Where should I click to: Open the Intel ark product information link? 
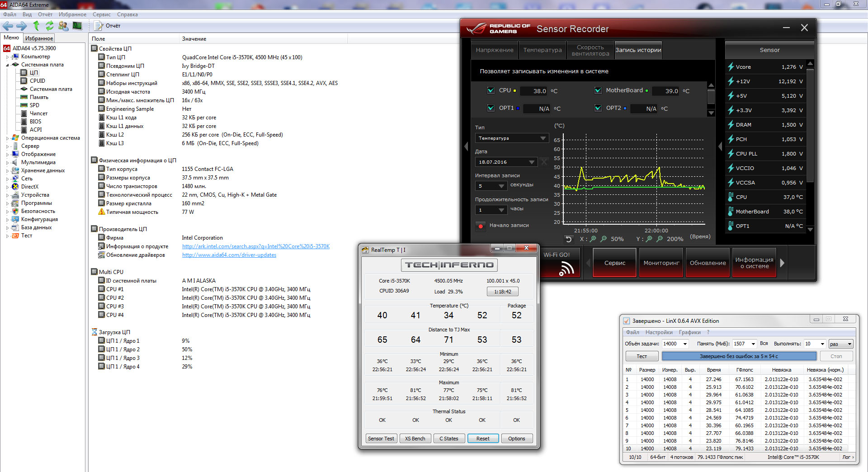pyautogui.click(x=256, y=246)
